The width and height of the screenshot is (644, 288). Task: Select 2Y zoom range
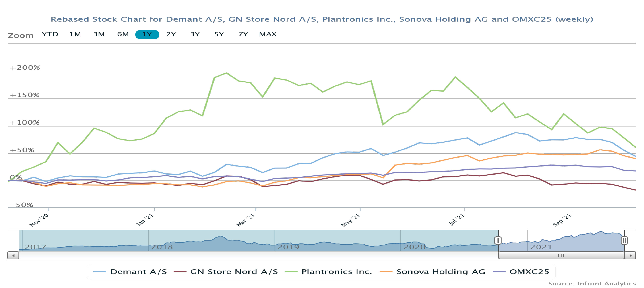(x=171, y=34)
